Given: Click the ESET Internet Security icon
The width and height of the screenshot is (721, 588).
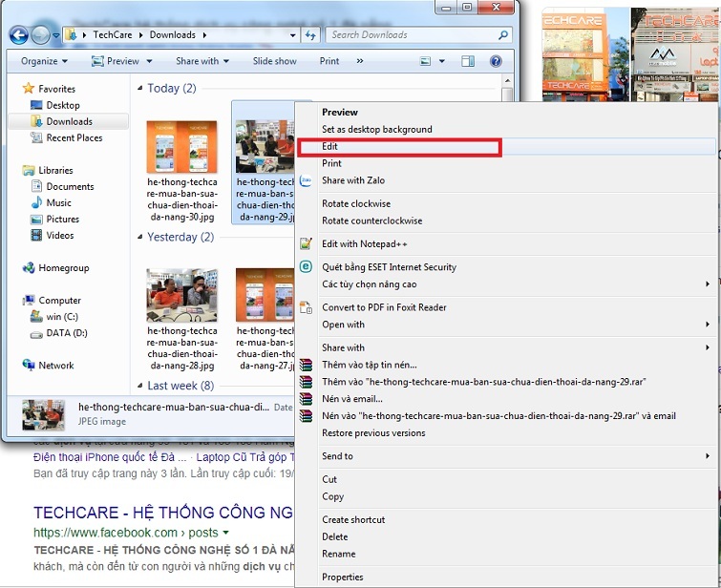Looking at the screenshot, I should (x=306, y=267).
